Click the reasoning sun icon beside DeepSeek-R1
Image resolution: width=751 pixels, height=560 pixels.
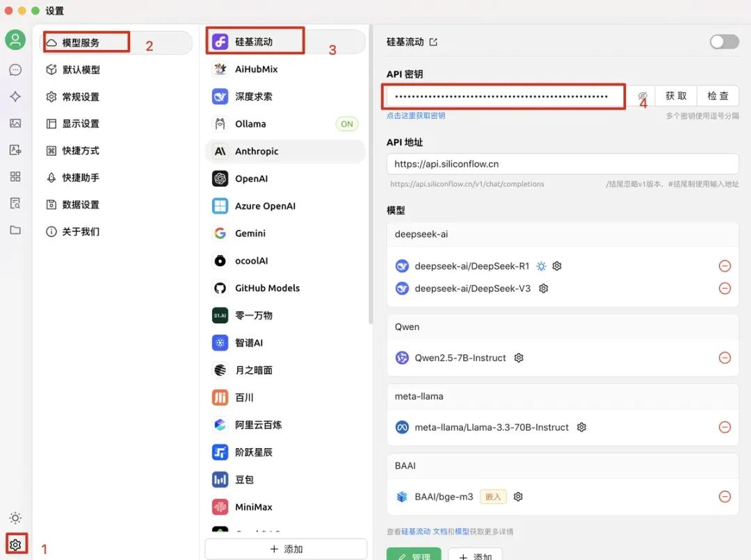(x=541, y=265)
